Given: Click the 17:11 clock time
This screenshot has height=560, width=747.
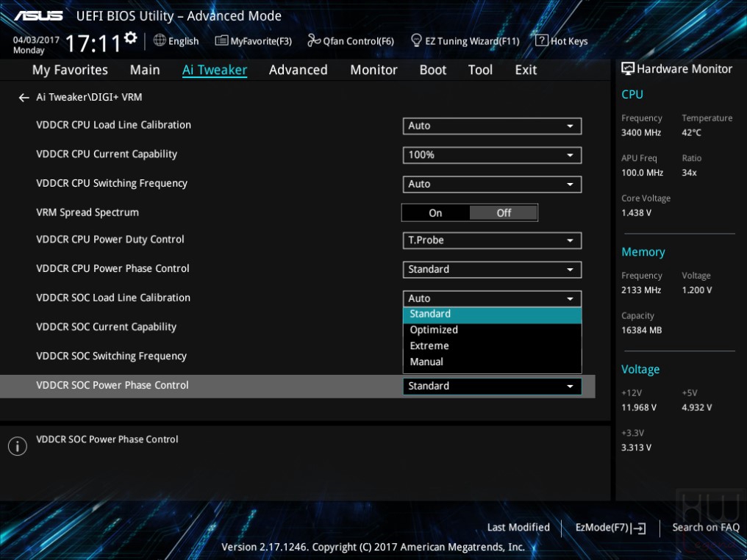Looking at the screenshot, I should pos(93,44).
